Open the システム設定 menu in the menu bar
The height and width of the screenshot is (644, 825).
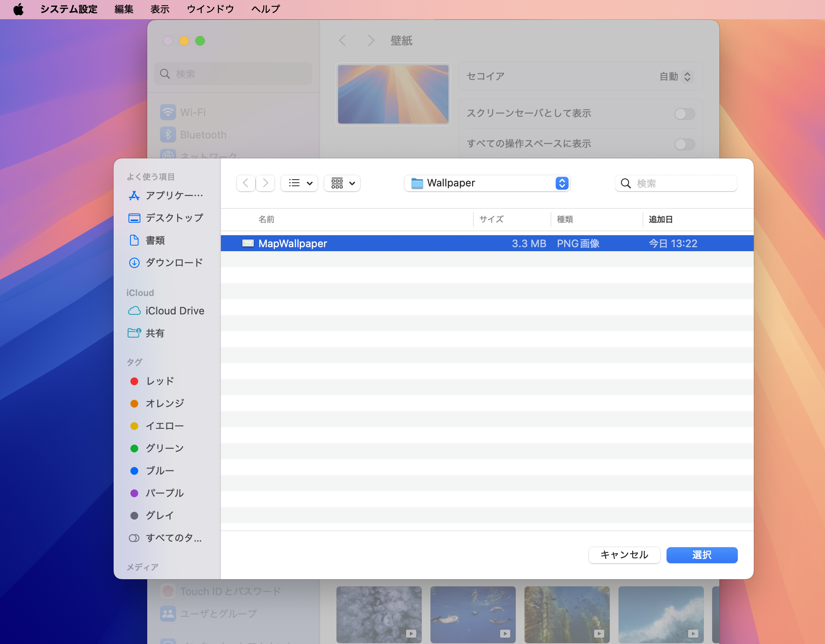pos(68,9)
